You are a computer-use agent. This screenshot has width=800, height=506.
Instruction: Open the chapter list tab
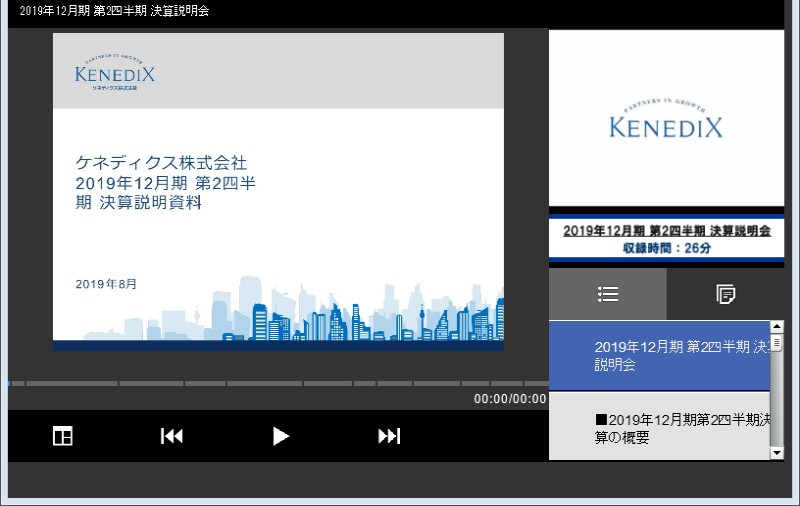point(608,294)
